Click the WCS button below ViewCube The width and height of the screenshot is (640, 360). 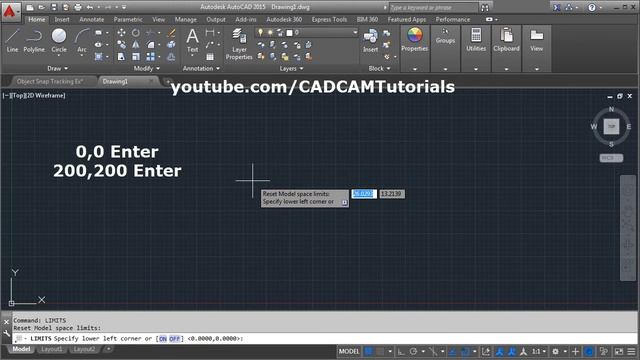point(611,158)
